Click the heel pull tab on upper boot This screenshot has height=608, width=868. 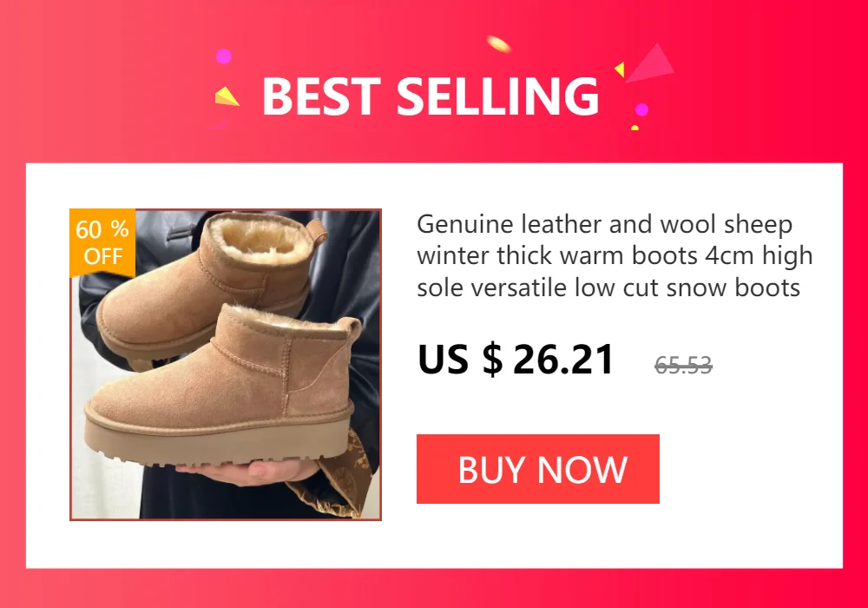[317, 232]
